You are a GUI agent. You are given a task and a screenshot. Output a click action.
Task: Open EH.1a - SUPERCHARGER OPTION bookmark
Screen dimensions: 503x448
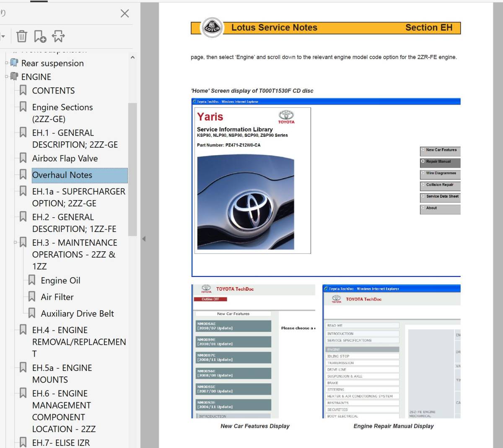[x=79, y=198]
